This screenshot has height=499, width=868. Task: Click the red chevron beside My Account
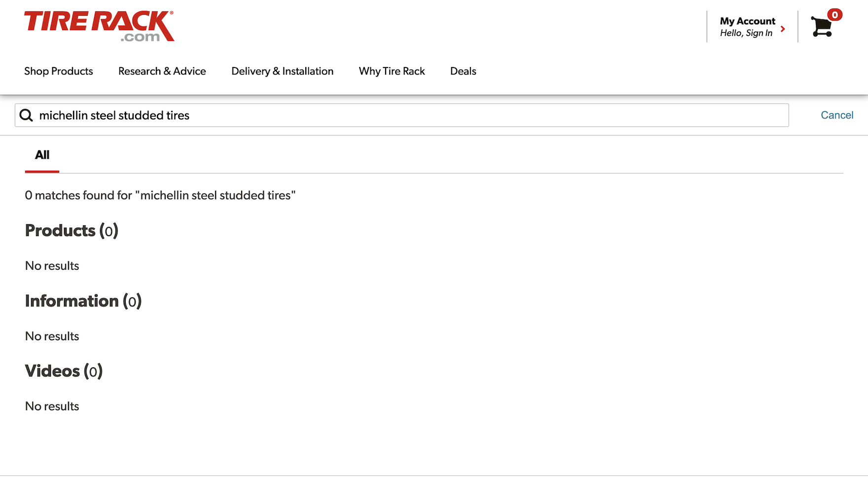tap(783, 29)
